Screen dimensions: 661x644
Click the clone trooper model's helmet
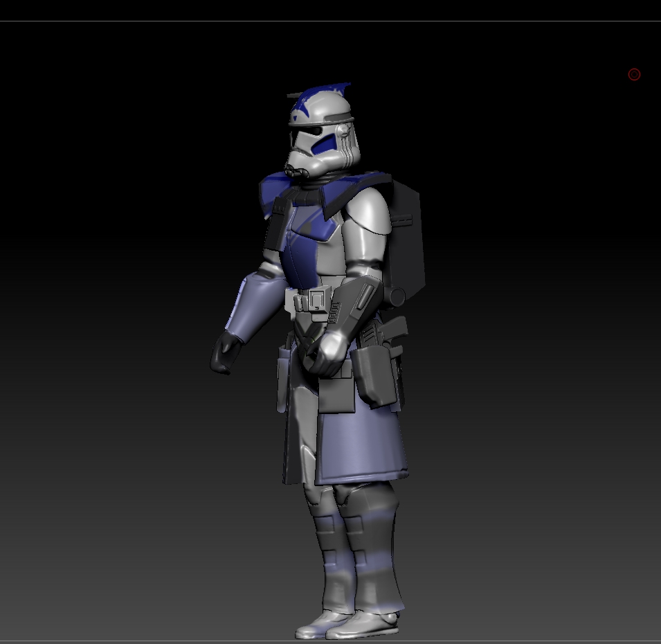323,131
